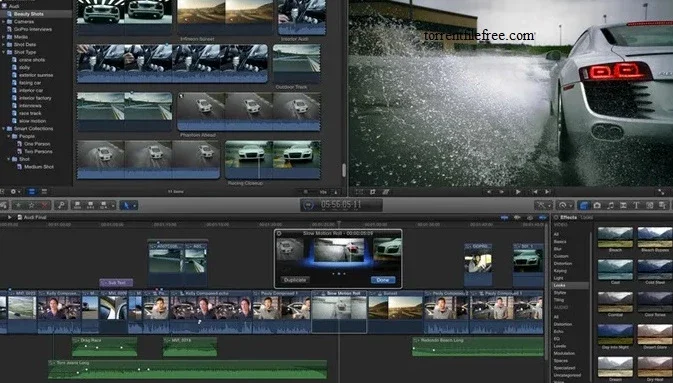Open the photos browser camera icon
The width and height of the screenshot is (673, 383).
click(x=597, y=205)
